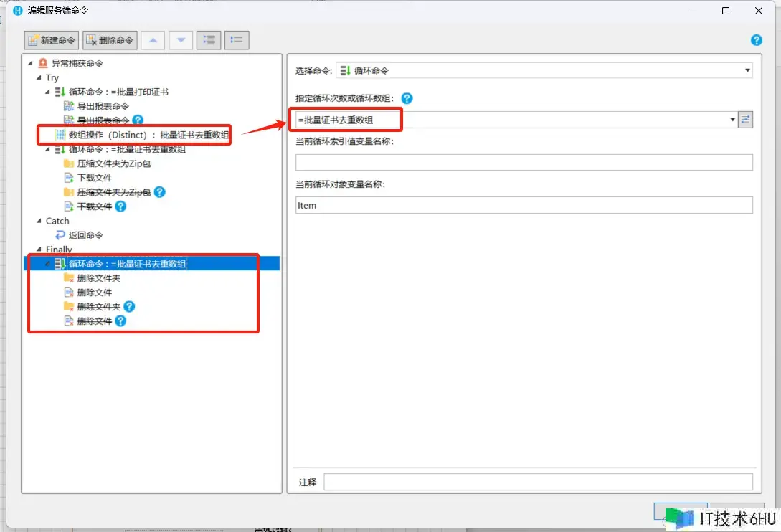The width and height of the screenshot is (781, 532).
Task: Click the help icon beside 指定循环次数或循环数组
Action: click(407, 99)
